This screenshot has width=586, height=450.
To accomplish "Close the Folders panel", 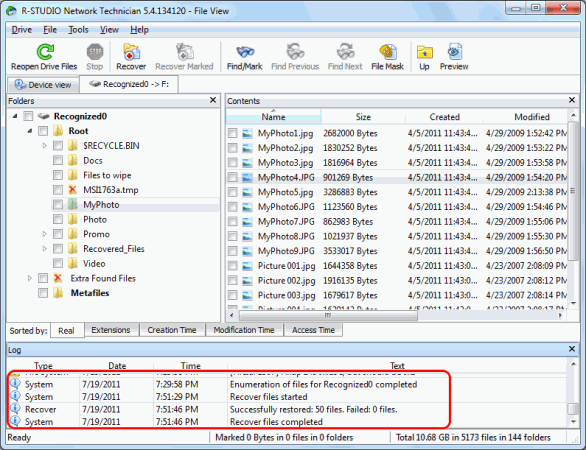I will click(x=213, y=100).
